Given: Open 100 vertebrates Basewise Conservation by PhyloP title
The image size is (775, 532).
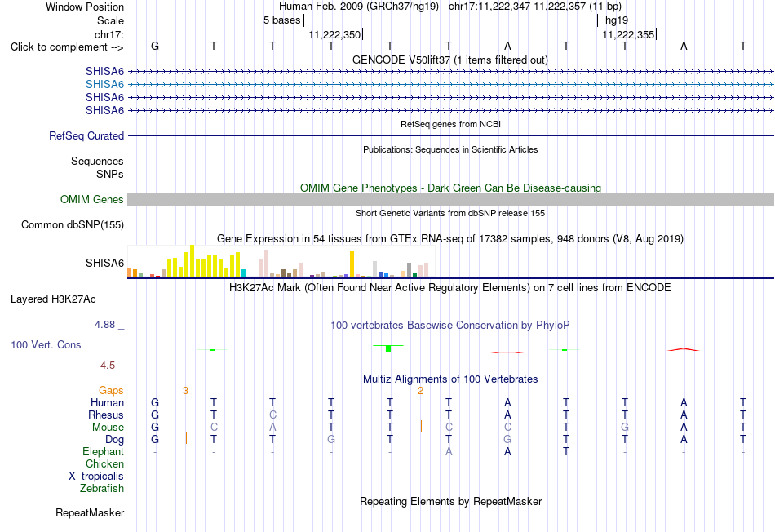Looking at the screenshot, I should tap(450, 326).
